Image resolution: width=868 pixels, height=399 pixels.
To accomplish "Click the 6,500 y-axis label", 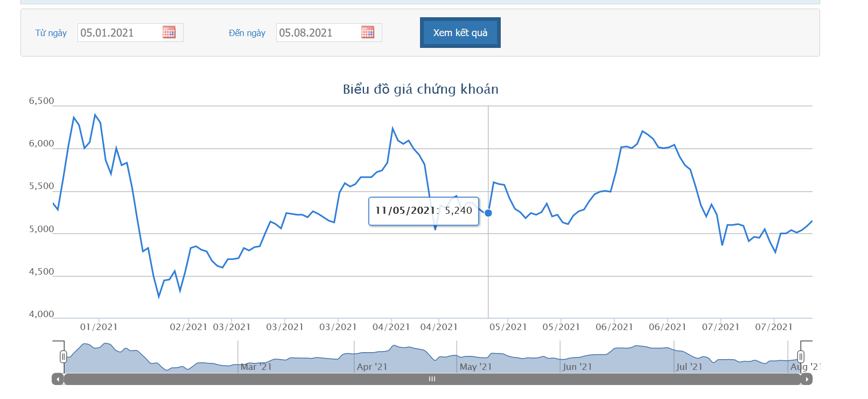I will pos(41,101).
